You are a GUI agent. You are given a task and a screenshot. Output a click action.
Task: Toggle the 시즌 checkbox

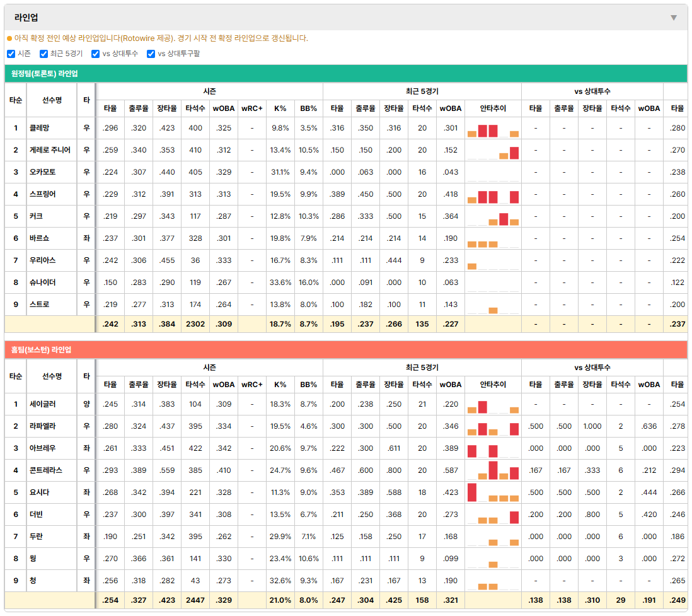(11, 54)
